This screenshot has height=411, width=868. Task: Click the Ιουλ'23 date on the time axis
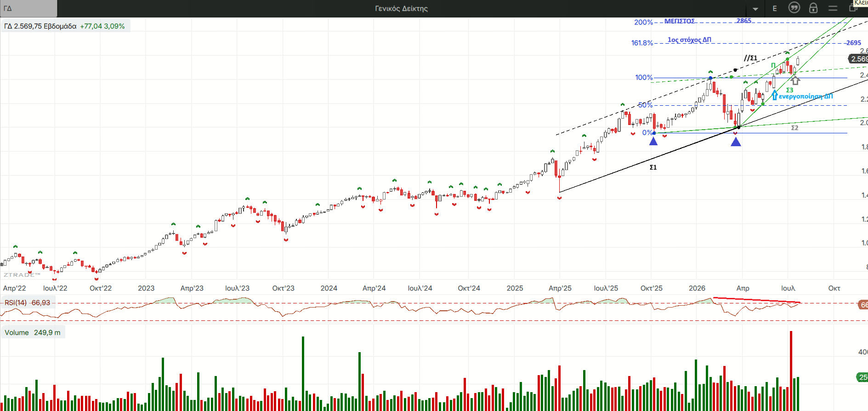coord(237,288)
